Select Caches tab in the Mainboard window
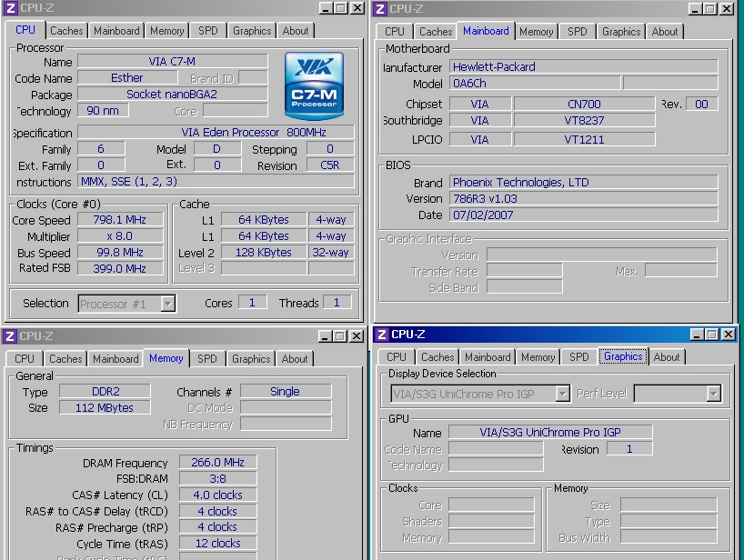Screen dimensions: 744x560 pos(436,32)
